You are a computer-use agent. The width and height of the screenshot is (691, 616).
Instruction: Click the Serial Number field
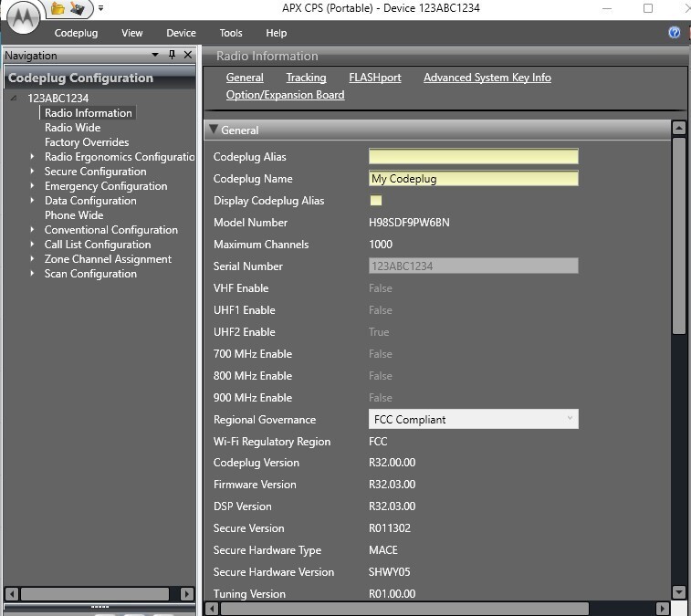point(474,266)
